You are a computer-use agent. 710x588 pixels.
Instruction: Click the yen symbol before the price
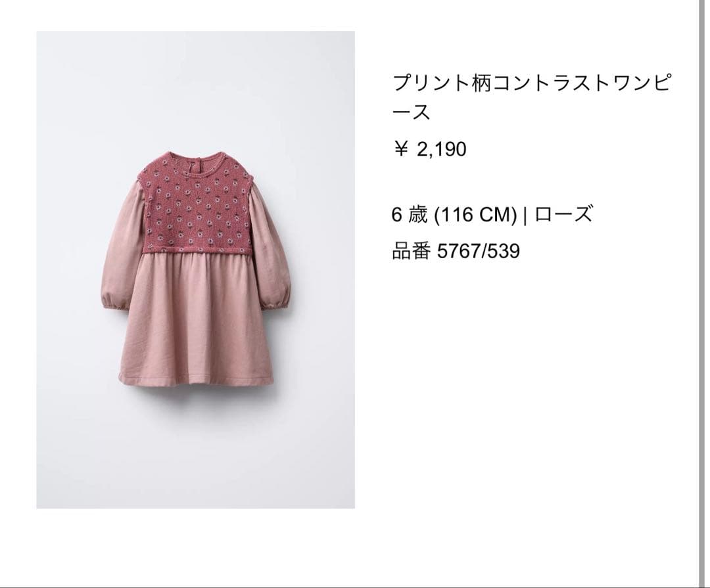[x=401, y=148]
